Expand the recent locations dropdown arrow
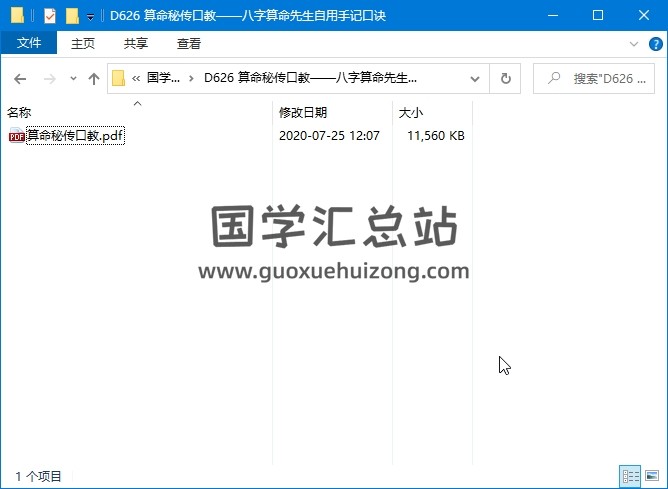The image size is (668, 489). [73, 78]
